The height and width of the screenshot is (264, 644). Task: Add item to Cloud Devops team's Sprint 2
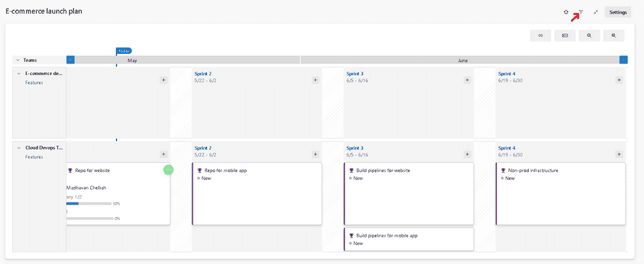[x=316, y=154]
